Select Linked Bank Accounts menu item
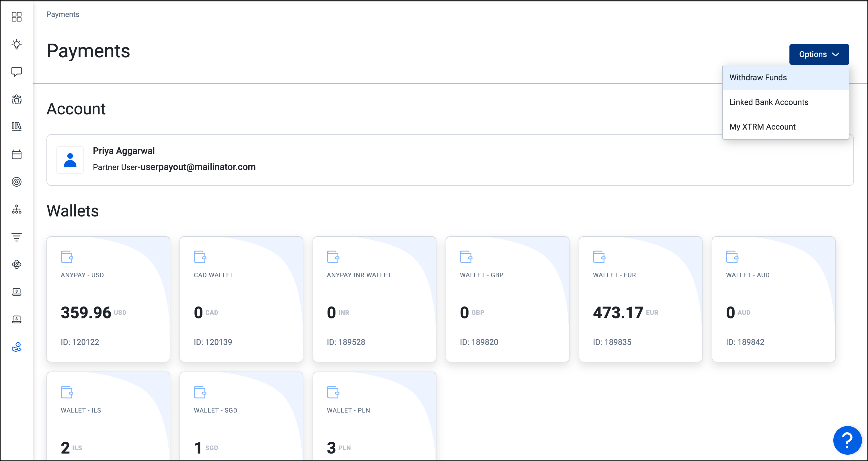 785,102
